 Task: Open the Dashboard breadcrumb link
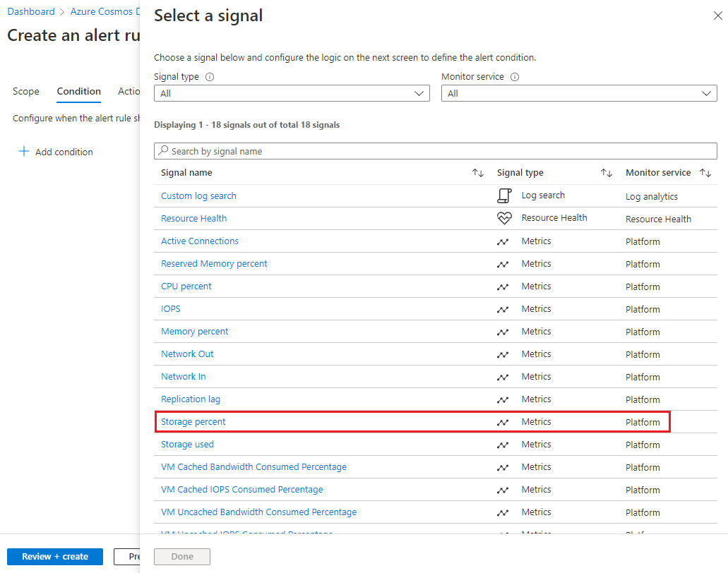pyautogui.click(x=31, y=11)
